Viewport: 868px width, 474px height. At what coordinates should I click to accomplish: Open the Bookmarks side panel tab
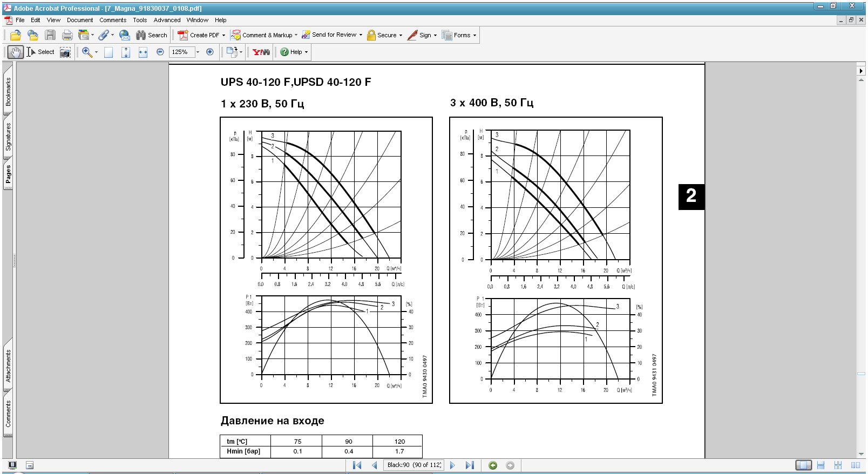pos(8,91)
